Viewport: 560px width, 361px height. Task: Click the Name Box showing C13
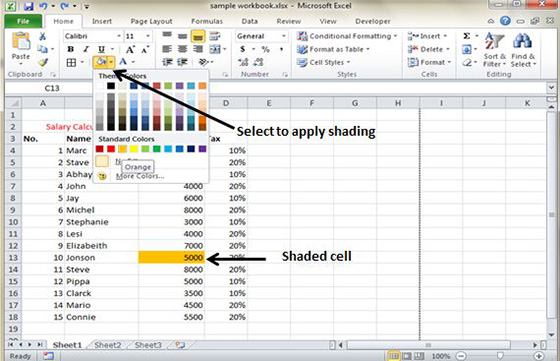tap(52, 88)
